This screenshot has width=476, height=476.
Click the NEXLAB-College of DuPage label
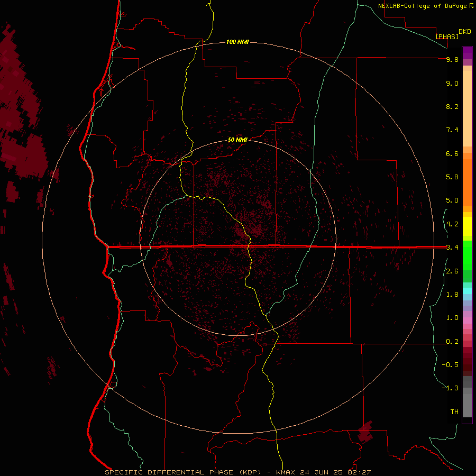pos(422,6)
